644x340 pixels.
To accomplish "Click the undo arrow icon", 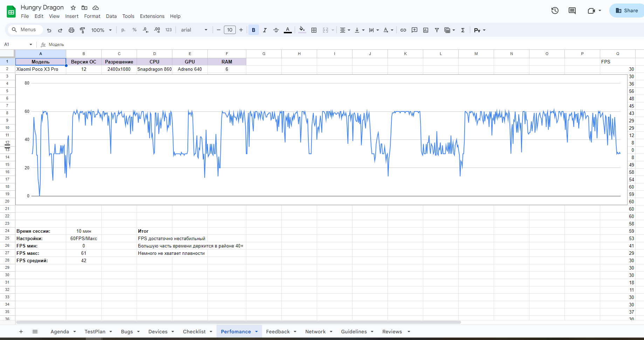I will point(49,30).
